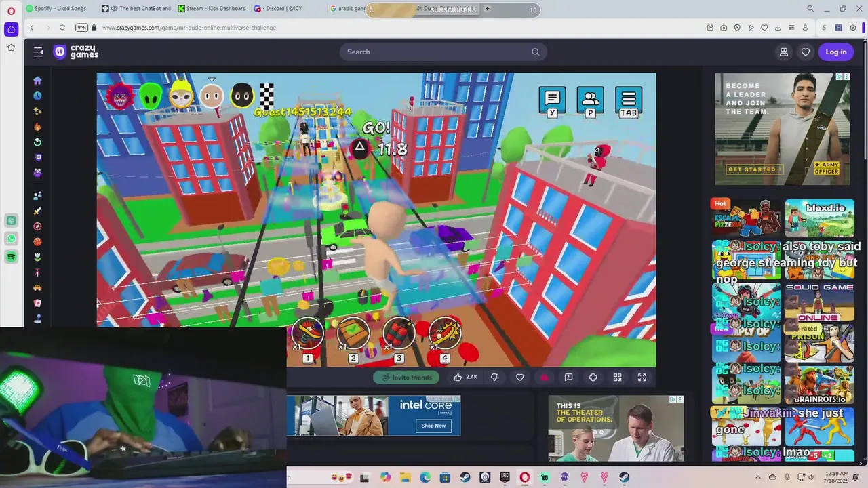868x488 pixels.
Task: Open the in-game menu button labeled TAB
Action: point(629,102)
